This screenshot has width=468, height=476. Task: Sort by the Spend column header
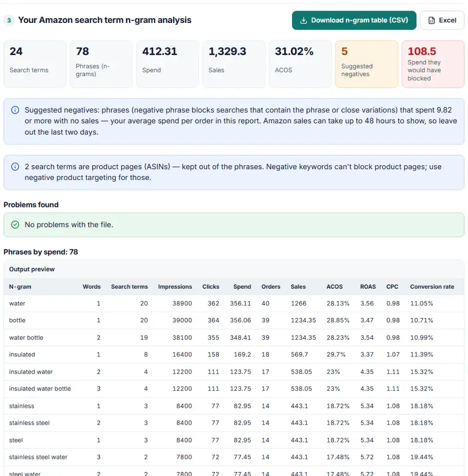click(x=242, y=287)
